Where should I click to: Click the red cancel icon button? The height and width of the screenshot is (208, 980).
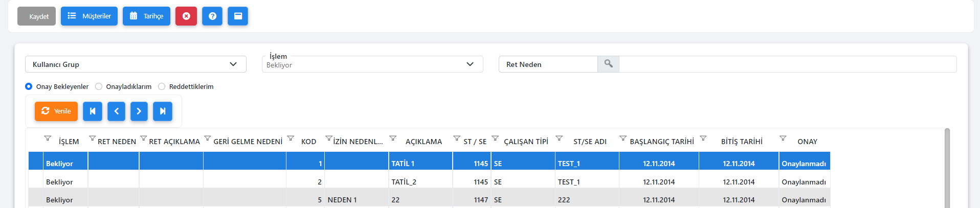[186, 16]
